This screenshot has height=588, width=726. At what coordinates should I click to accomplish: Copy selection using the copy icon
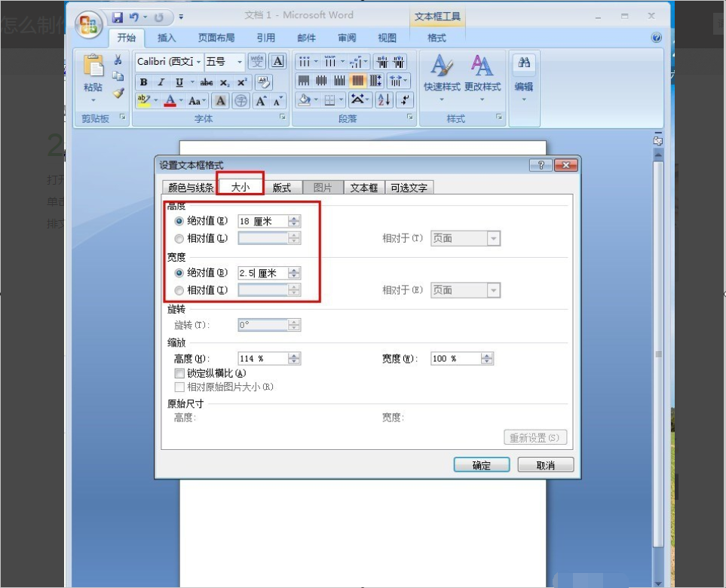118,76
